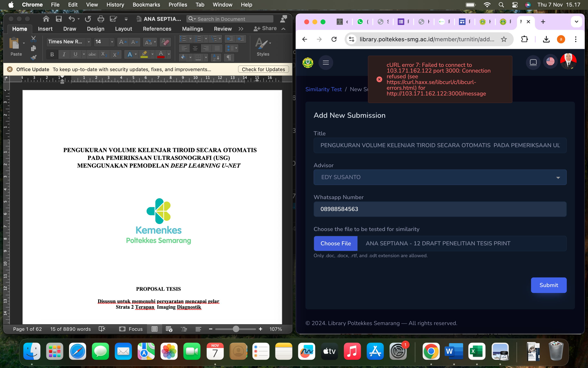Viewport: 588px width, 368px height.
Task: Click Chrome reload page icon
Action: [334, 39]
